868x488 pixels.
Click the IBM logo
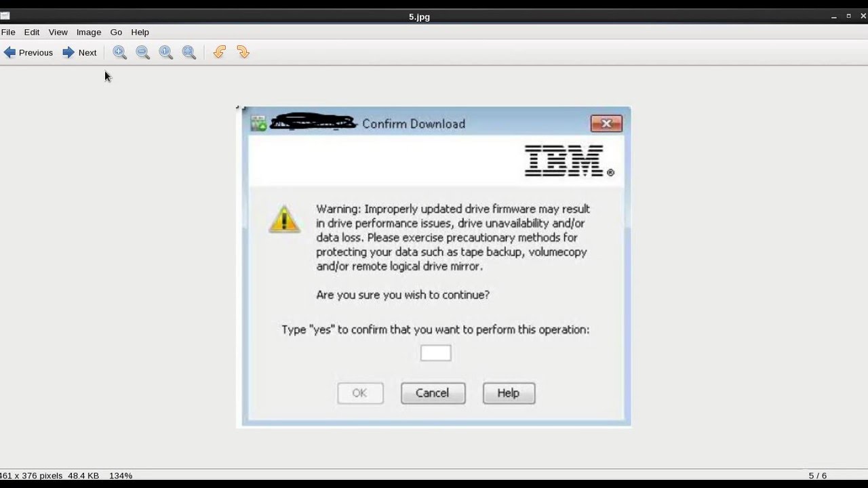click(570, 161)
